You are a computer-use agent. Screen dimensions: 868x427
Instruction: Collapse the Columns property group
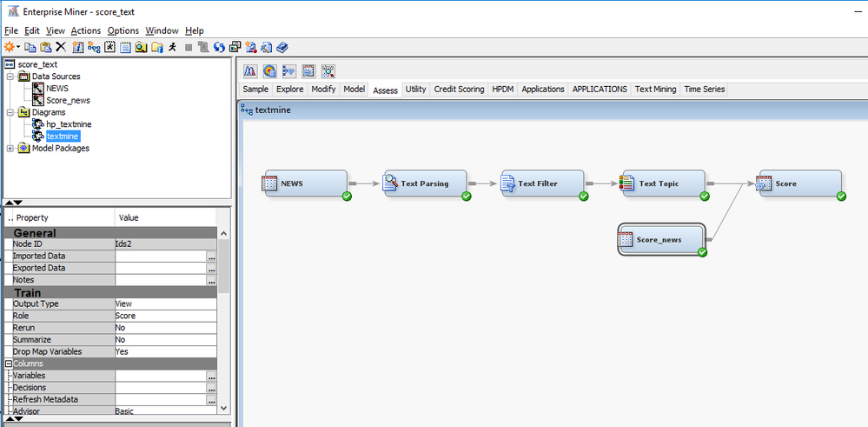point(9,364)
